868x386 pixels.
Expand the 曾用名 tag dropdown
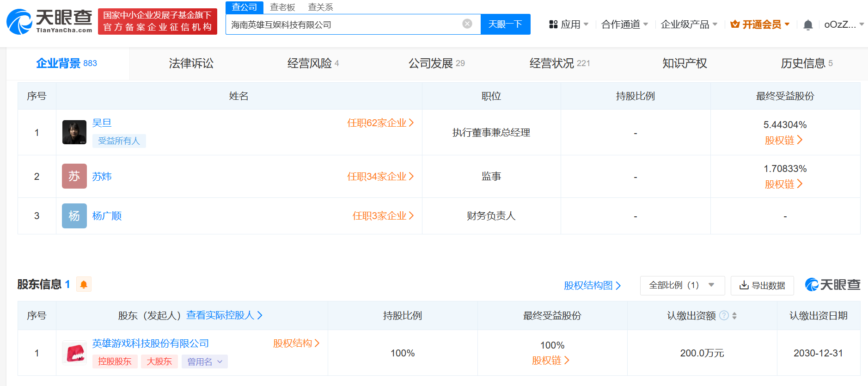coord(205,361)
